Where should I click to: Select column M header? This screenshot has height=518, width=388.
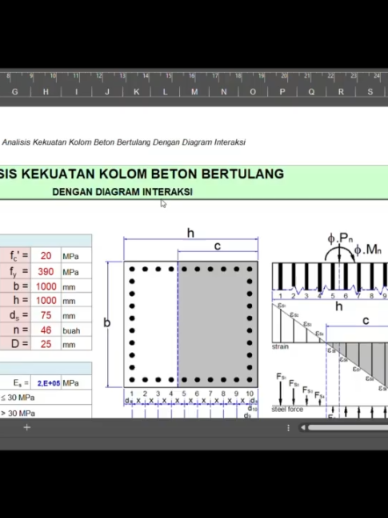[194, 92]
